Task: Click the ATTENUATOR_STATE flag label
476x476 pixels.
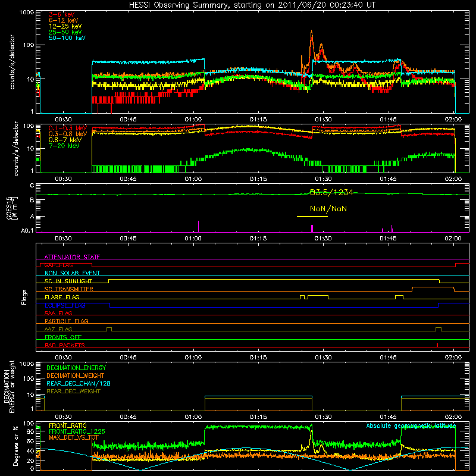Action: click(72, 257)
